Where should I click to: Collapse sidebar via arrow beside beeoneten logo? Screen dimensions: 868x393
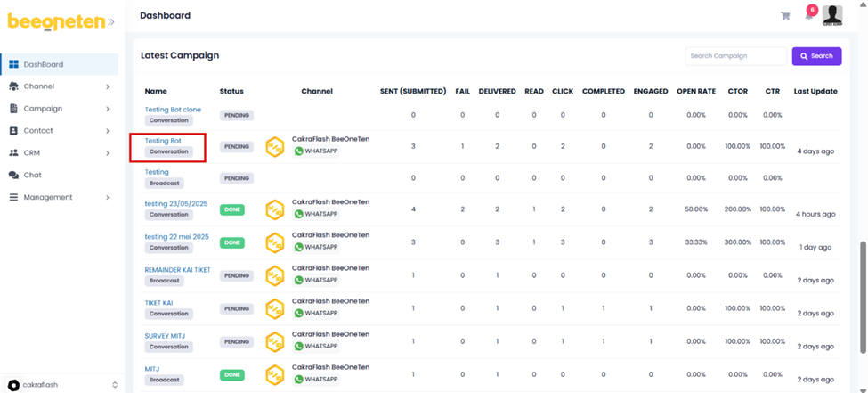[x=111, y=22]
